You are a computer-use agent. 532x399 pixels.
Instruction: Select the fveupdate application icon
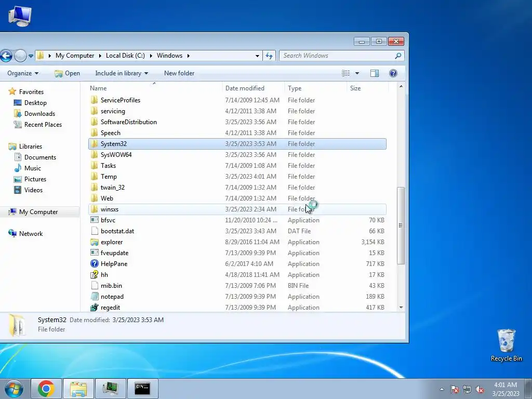point(95,253)
